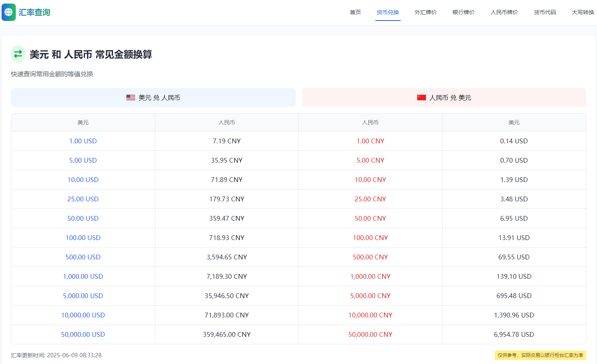This screenshot has height=364, width=597.
Task: Select the 6.95 USD cell
Action: pyautogui.click(x=514, y=218)
